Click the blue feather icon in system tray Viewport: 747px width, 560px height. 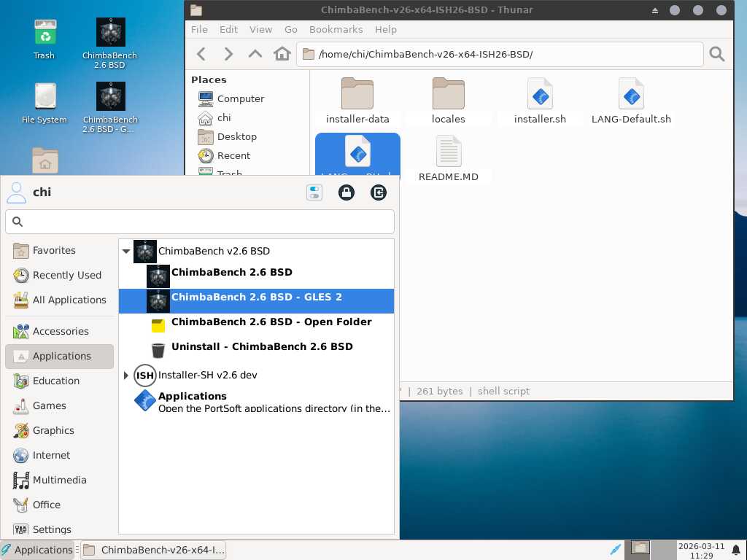point(615,550)
